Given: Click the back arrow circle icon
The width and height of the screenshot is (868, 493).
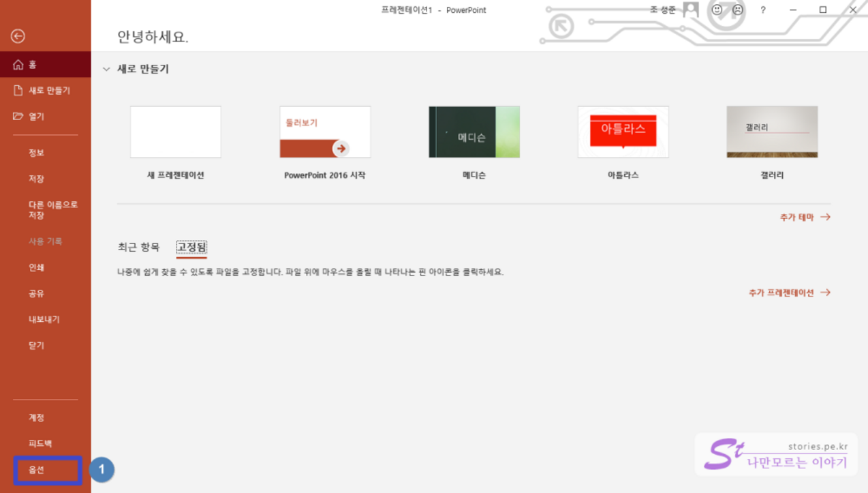Looking at the screenshot, I should (18, 36).
